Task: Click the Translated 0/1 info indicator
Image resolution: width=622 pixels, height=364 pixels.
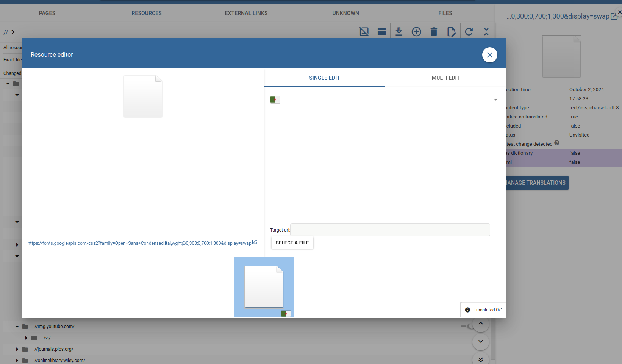Action: (x=483, y=310)
